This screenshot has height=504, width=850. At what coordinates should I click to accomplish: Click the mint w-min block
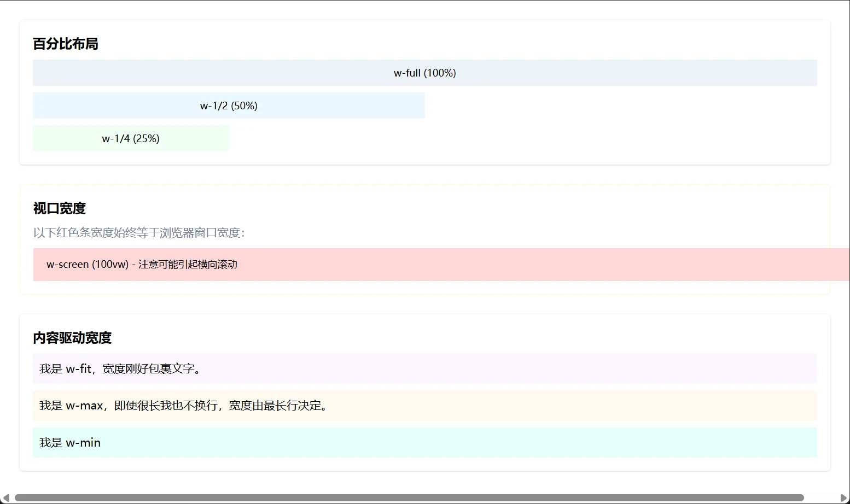[424, 442]
